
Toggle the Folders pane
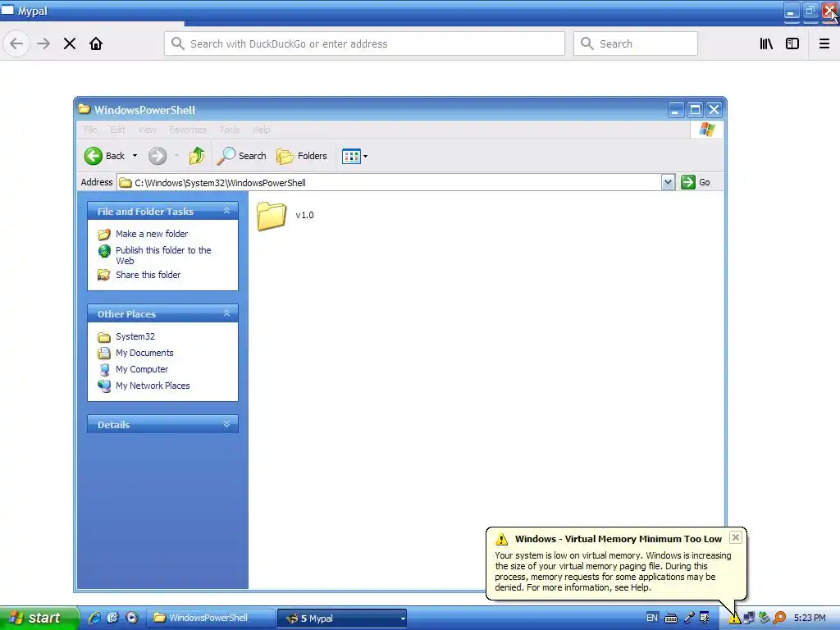click(302, 156)
